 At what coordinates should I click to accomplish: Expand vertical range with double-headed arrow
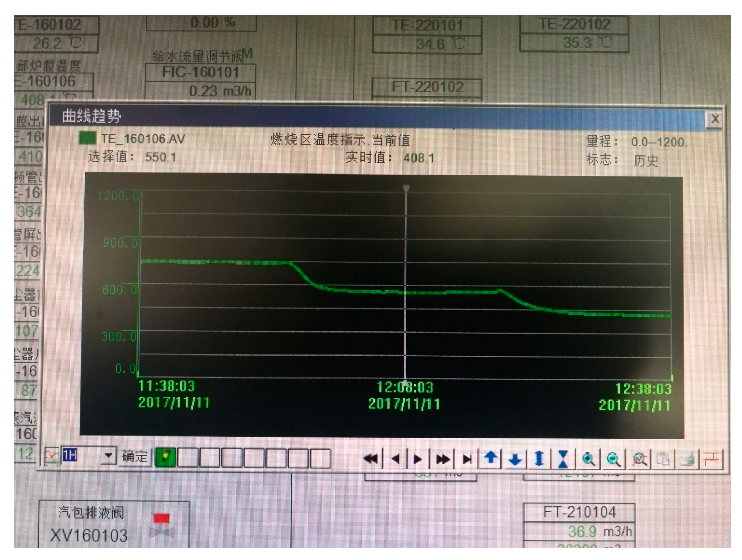pyautogui.click(x=539, y=459)
